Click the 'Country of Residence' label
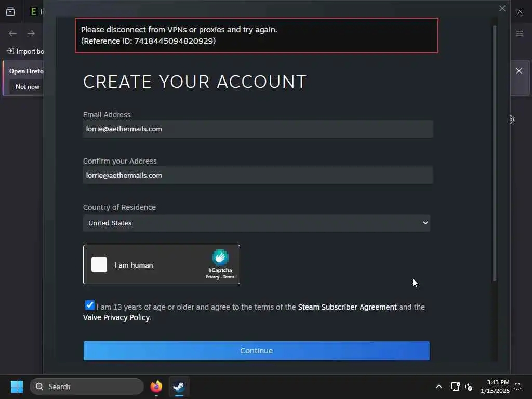Viewport: 532px width, 399px height. [119, 207]
